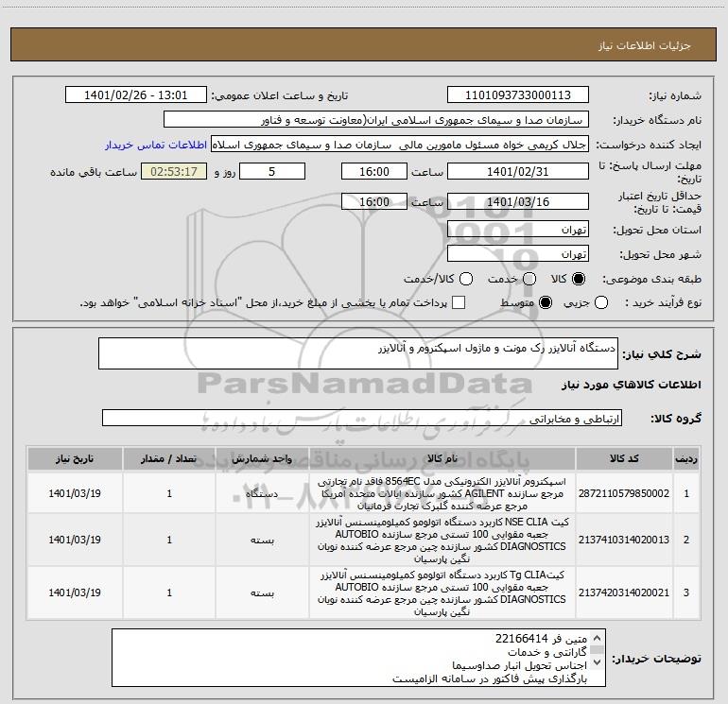
Task: Click need date 1401/03/19 in row 1
Action: (75, 493)
